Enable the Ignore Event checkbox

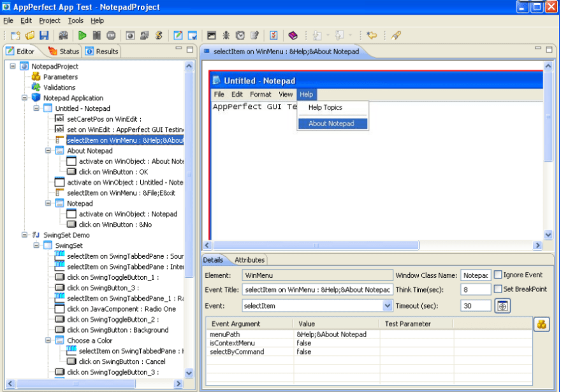pyautogui.click(x=497, y=274)
